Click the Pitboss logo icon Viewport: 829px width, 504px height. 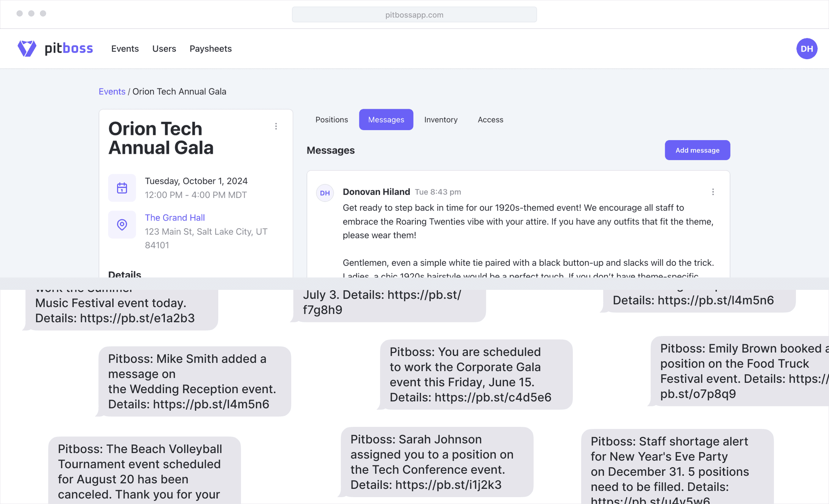click(x=27, y=49)
